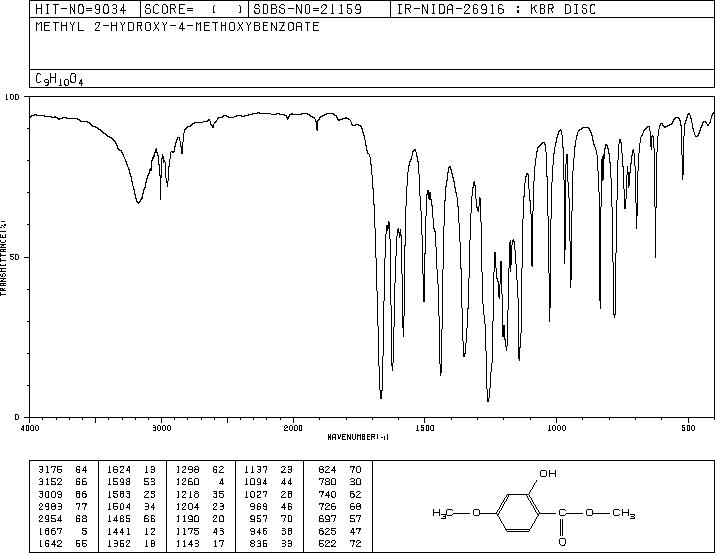Select peak table entry 1298

point(187,470)
